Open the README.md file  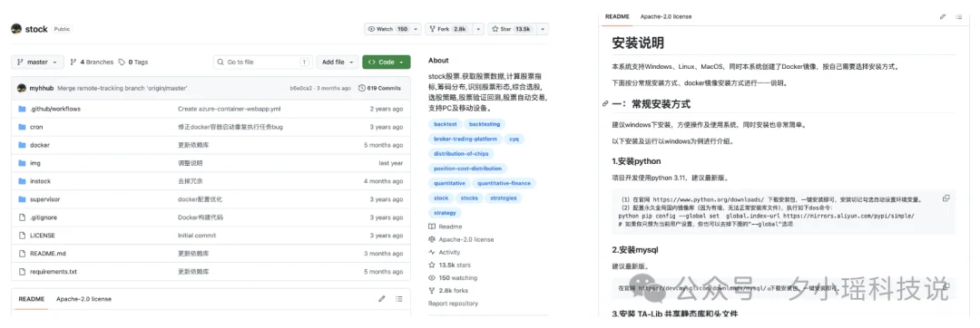point(47,254)
